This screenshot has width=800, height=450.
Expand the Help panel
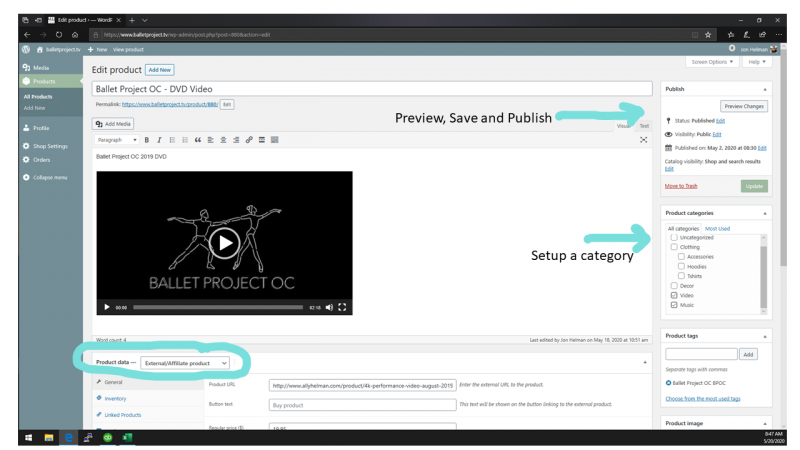[757, 62]
